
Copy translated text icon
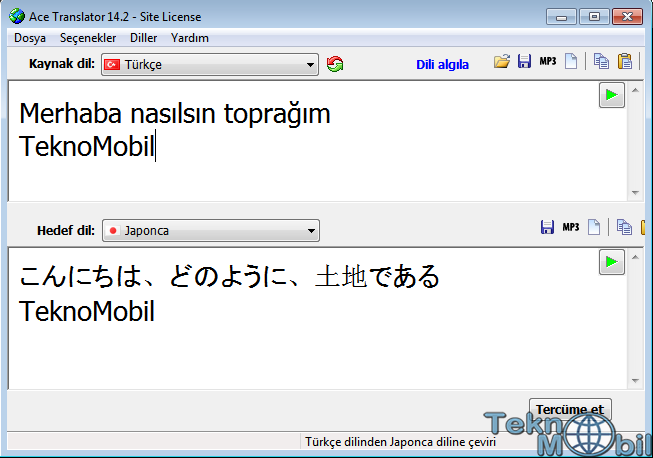(x=624, y=227)
